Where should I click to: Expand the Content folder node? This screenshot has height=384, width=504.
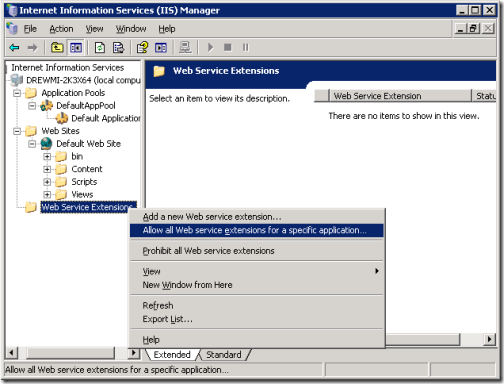click(47, 169)
